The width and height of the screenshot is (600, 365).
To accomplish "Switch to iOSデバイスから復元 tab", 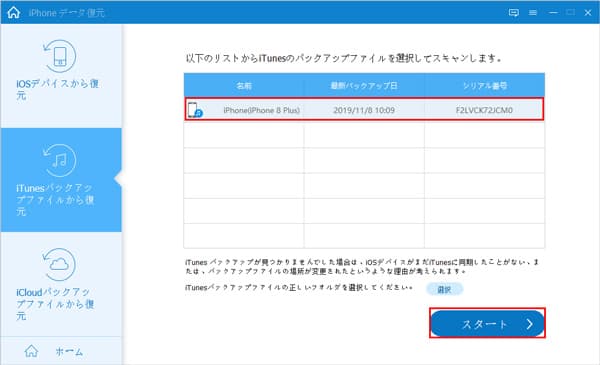I will (61, 76).
